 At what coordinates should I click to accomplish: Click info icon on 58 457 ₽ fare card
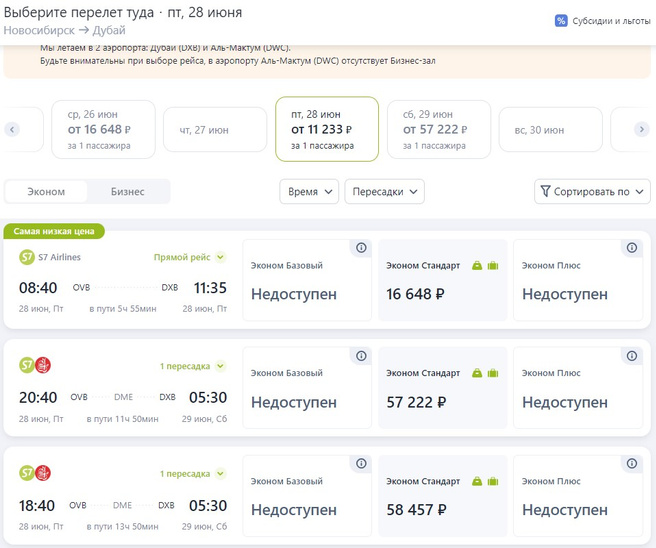tap(496, 464)
